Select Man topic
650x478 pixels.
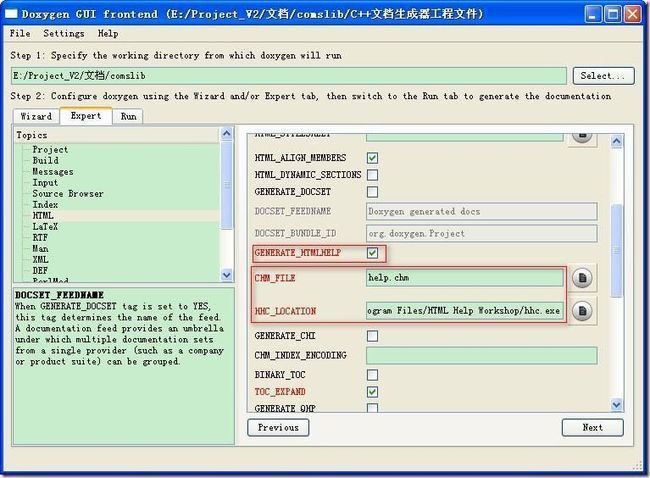(x=40, y=249)
